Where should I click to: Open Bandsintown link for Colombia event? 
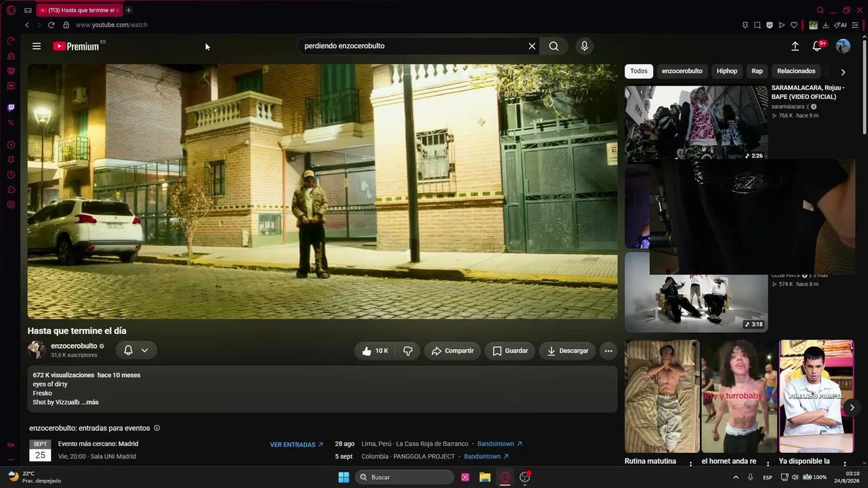tap(486, 457)
